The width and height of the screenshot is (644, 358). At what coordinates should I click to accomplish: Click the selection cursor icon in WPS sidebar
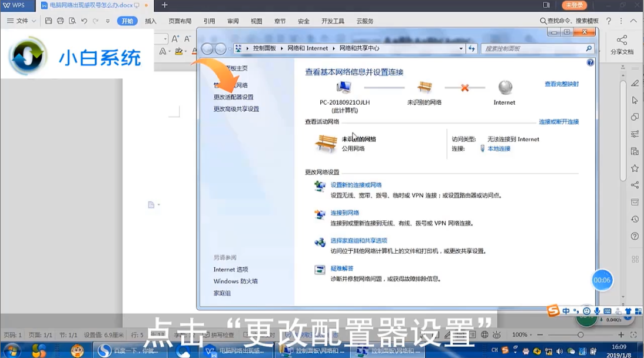click(635, 100)
